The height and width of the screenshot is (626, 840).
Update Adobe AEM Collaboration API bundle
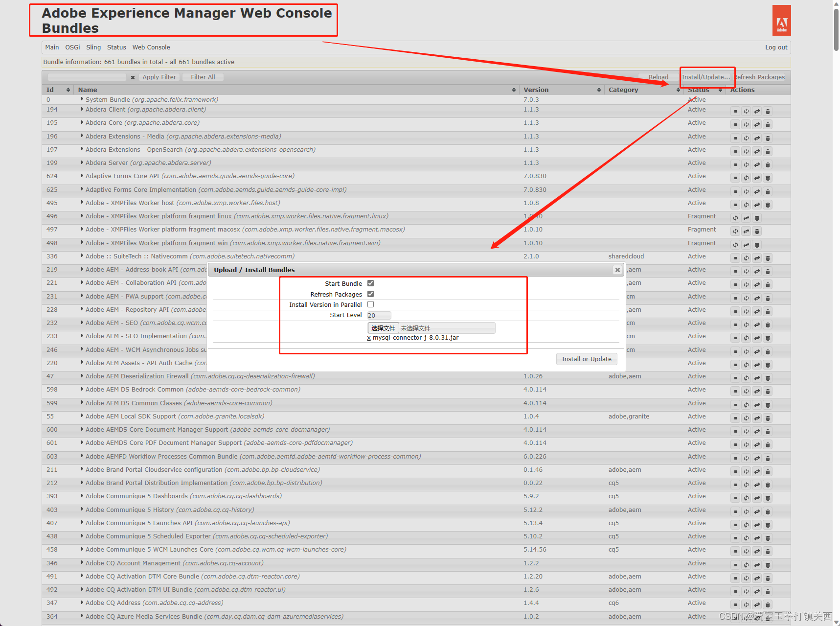pyautogui.click(x=757, y=285)
